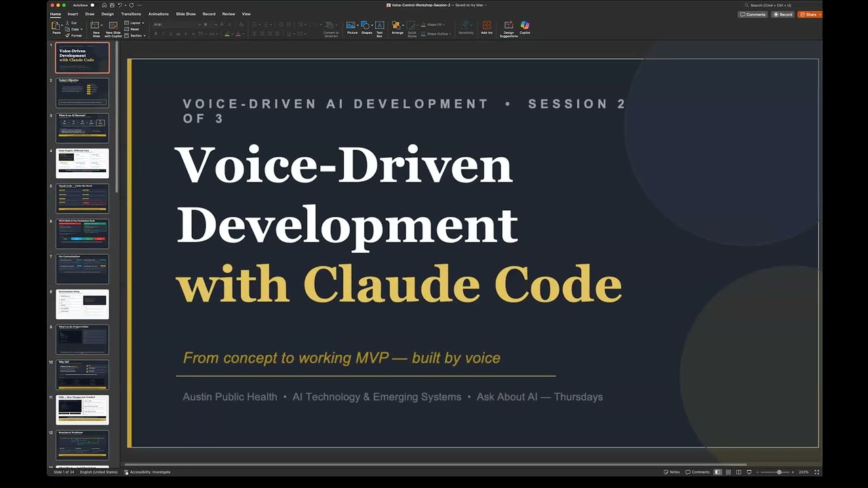Insert a Picture from the ribbon
This screenshot has width=868, height=488.
pos(352,28)
